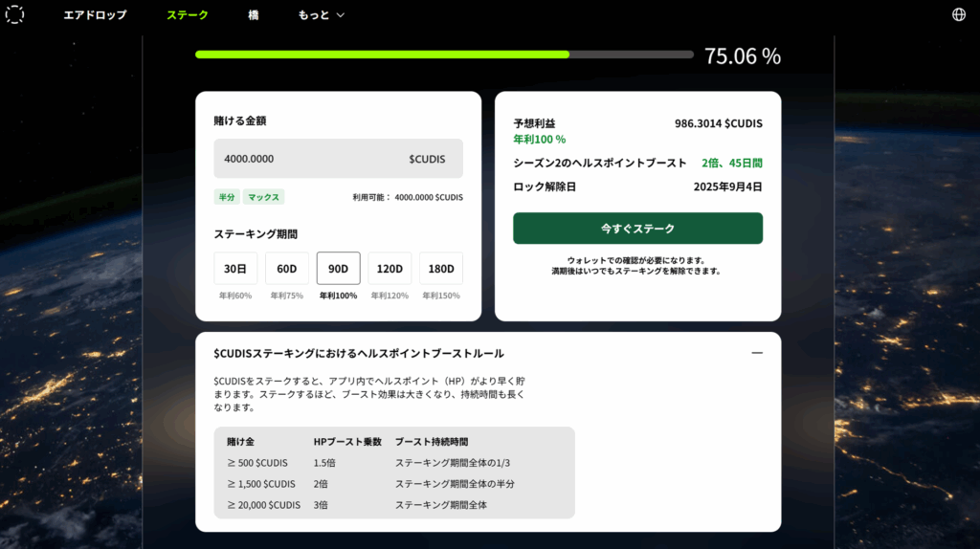Go to the 橋 nav item

tap(253, 15)
